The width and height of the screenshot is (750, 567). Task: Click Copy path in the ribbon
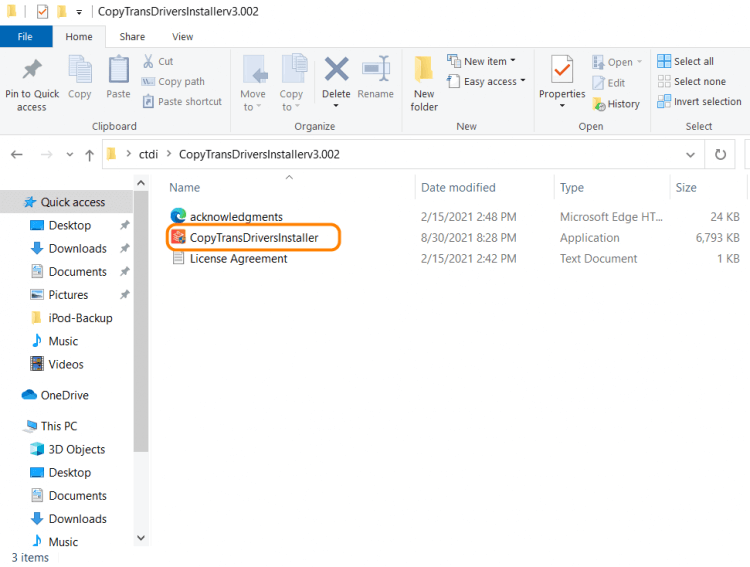tap(173, 81)
